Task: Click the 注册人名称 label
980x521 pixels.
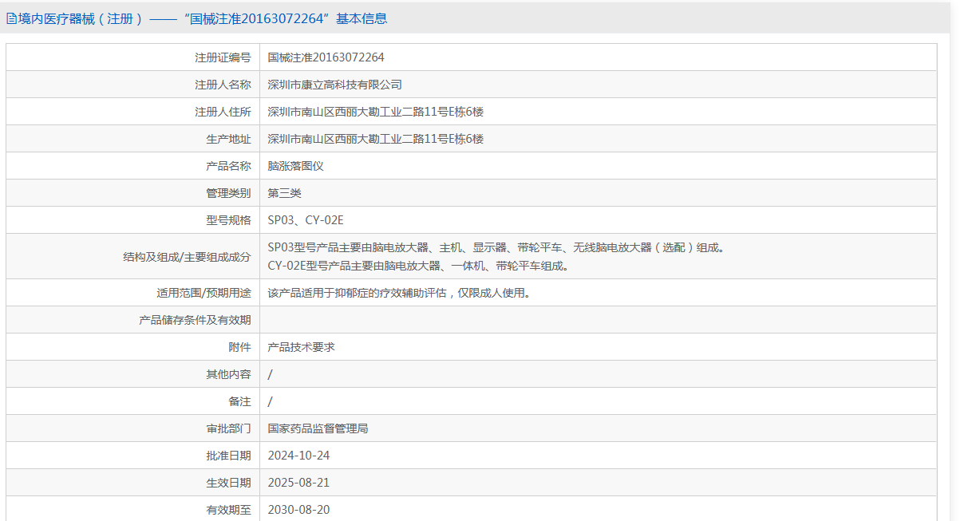Action: (x=223, y=85)
